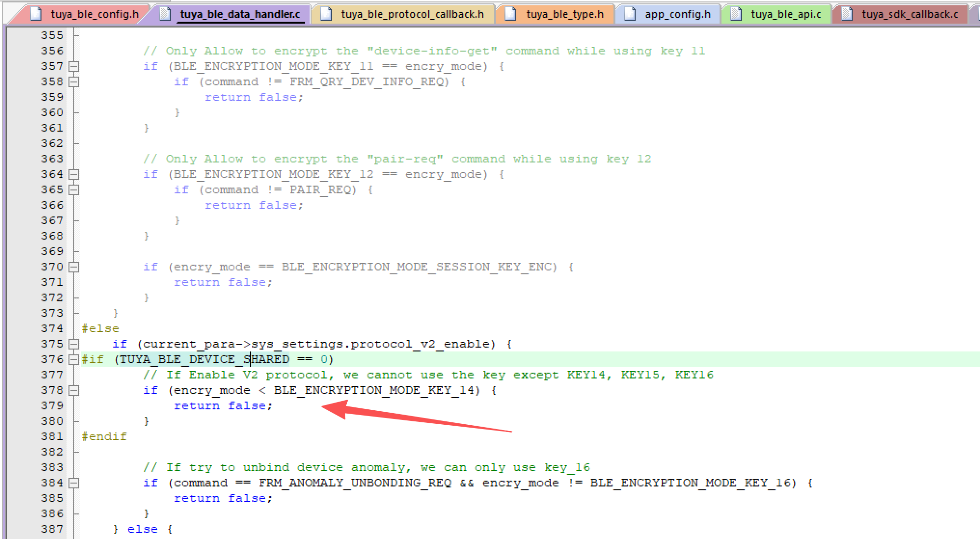
Task: Open the tuya_ble_type.h tab
Action: (x=565, y=14)
